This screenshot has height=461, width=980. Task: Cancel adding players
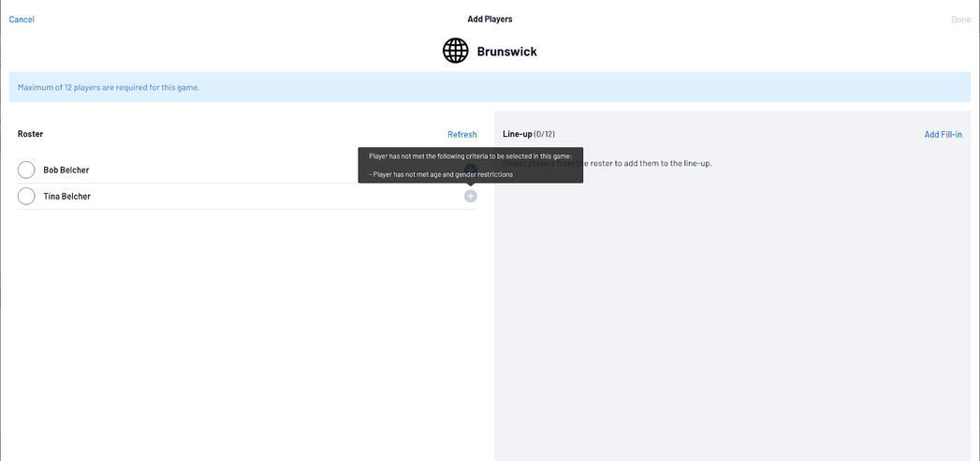22,20
